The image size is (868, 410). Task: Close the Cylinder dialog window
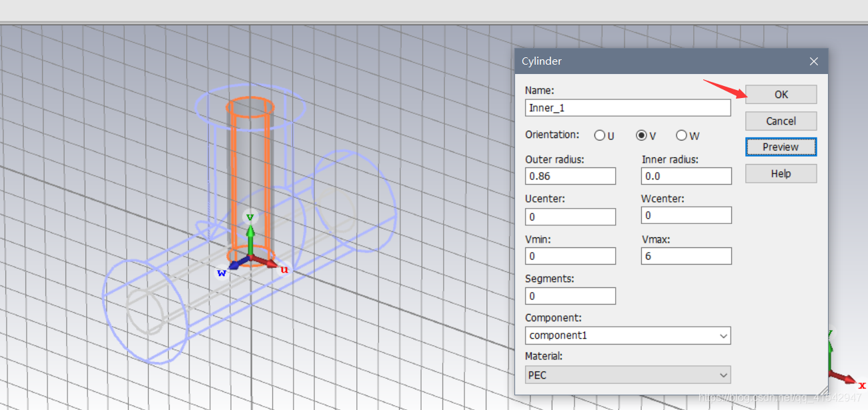(x=813, y=61)
